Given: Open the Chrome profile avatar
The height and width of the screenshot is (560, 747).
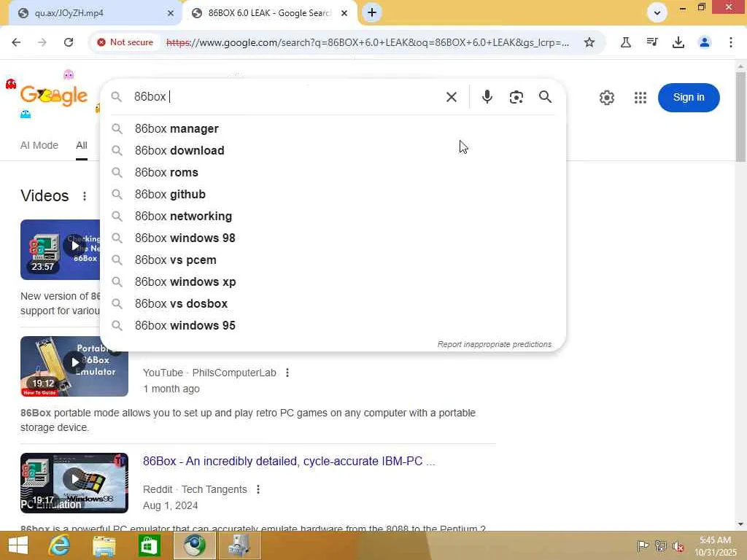Looking at the screenshot, I should (704, 42).
